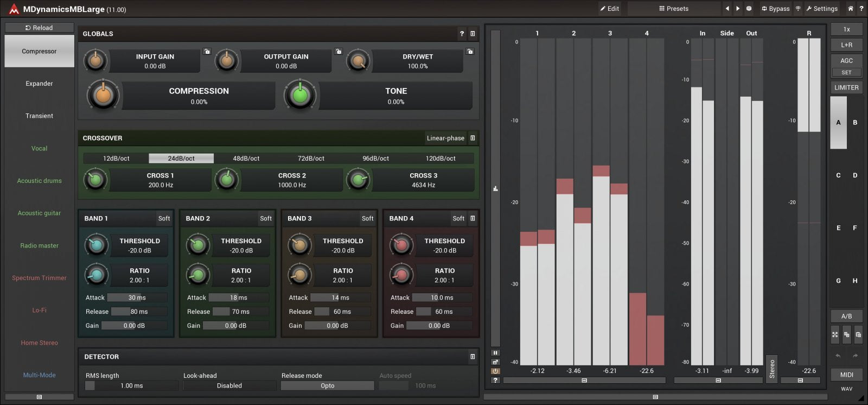Toggle the LIMITER button

click(846, 87)
